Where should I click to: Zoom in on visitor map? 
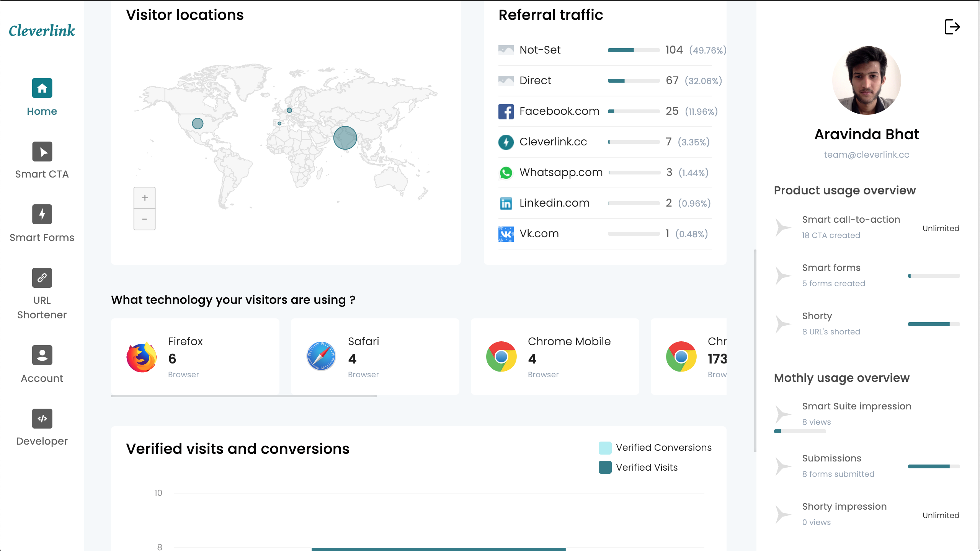tap(144, 198)
